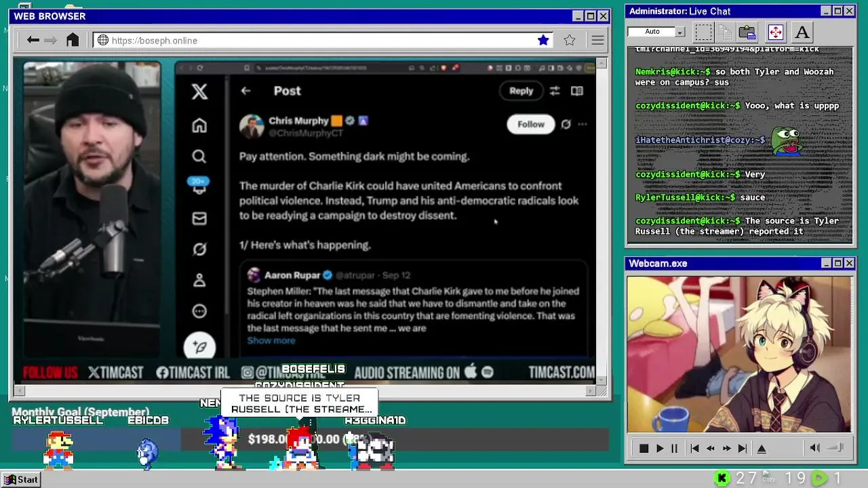Click the webcam anime avatar video
This screenshot has width=868, height=488.
[x=739, y=354]
